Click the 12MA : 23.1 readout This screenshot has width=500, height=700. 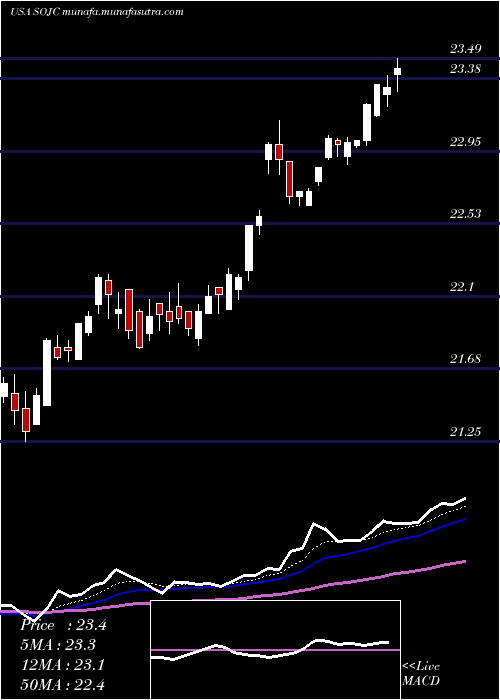pos(62,665)
